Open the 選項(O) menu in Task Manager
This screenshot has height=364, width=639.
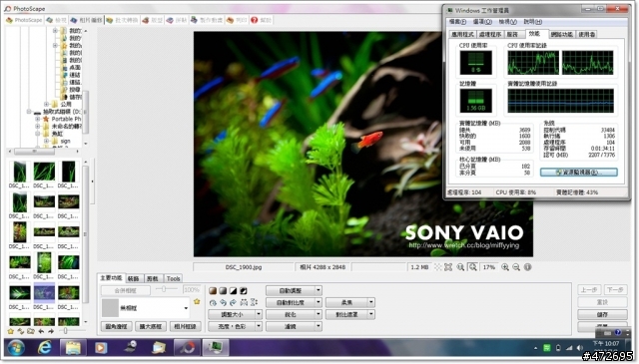coord(482,22)
